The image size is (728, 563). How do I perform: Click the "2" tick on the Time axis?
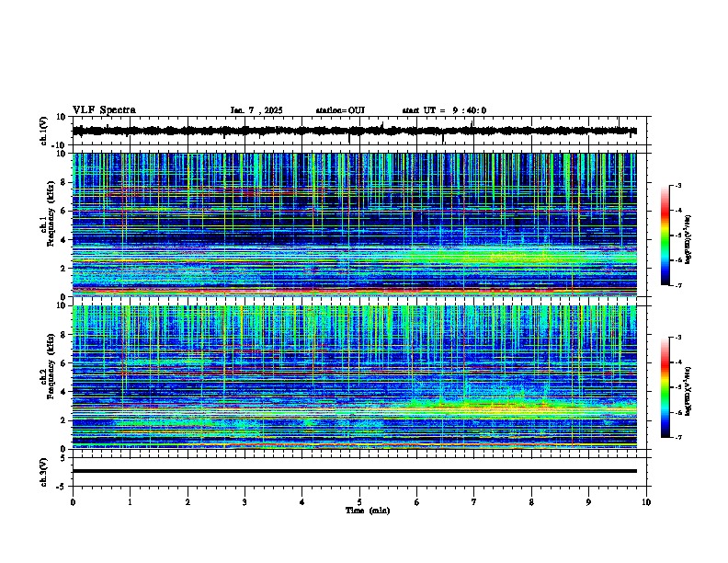pos(188,502)
